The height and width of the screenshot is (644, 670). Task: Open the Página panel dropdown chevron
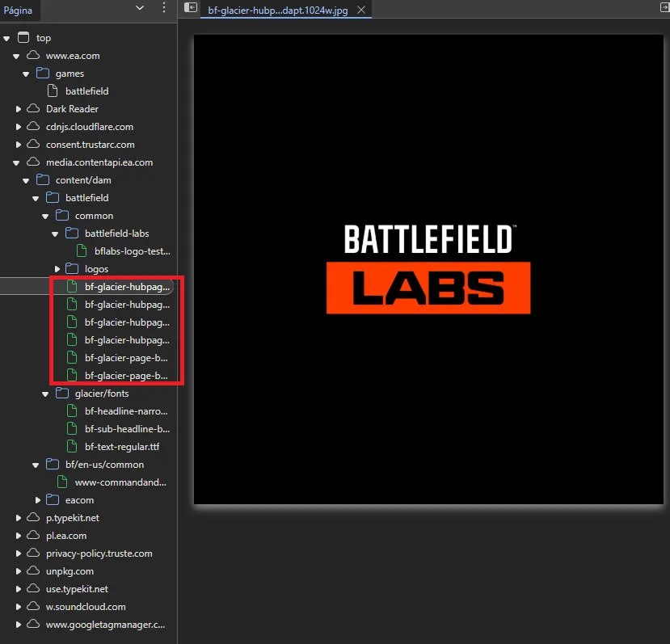(x=139, y=8)
